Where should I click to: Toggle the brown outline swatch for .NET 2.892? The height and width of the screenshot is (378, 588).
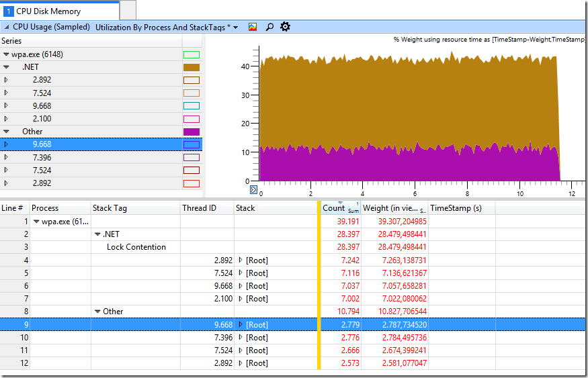click(192, 80)
